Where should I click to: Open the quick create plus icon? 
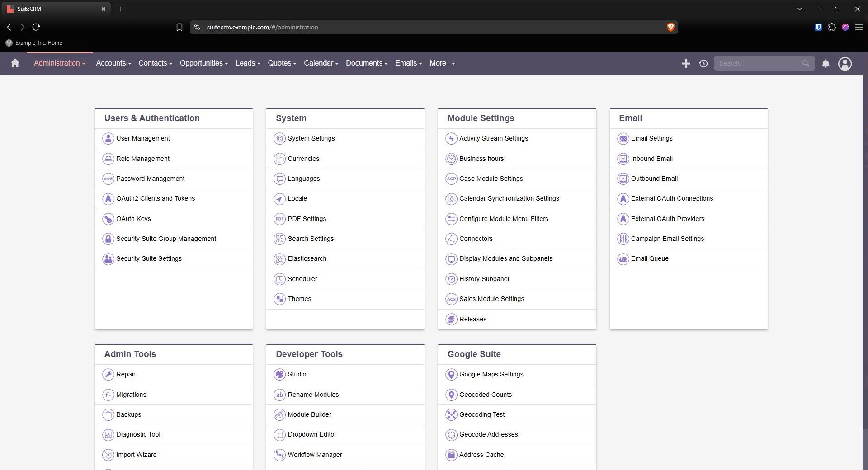click(x=686, y=64)
